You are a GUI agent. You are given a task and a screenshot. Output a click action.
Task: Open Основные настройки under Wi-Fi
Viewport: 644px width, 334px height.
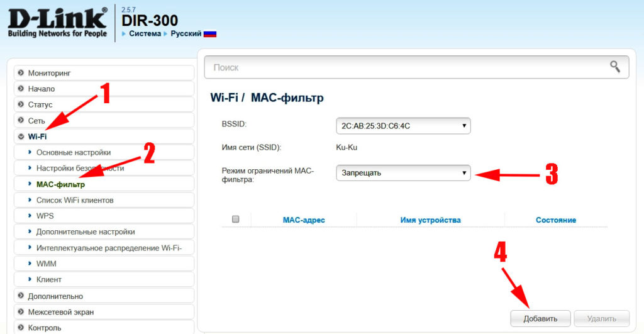click(104, 152)
